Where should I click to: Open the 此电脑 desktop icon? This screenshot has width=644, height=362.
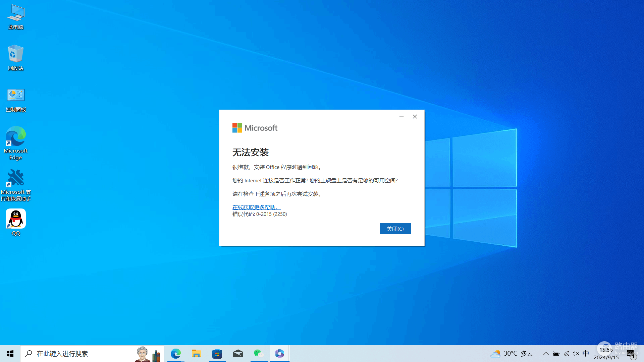click(16, 17)
